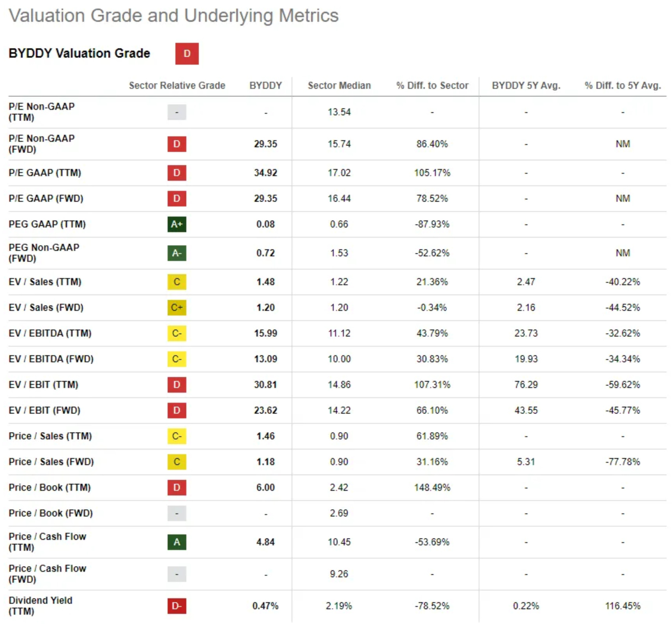Click the 5.31 five-year average for Price / Sales (FWD)
This screenshot has width=672, height=624.
[526, 462]
